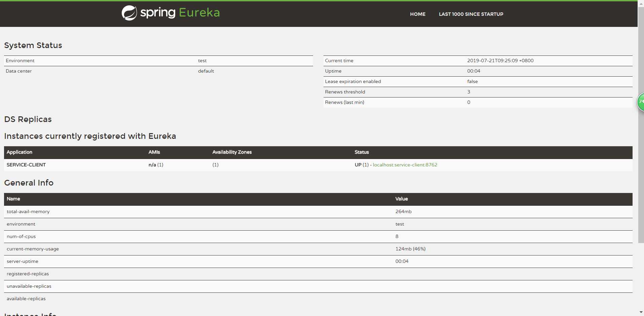Screen dimensions: 644x316
Task: Select the 'false' lease expiration value
Action: pos(472,82)
